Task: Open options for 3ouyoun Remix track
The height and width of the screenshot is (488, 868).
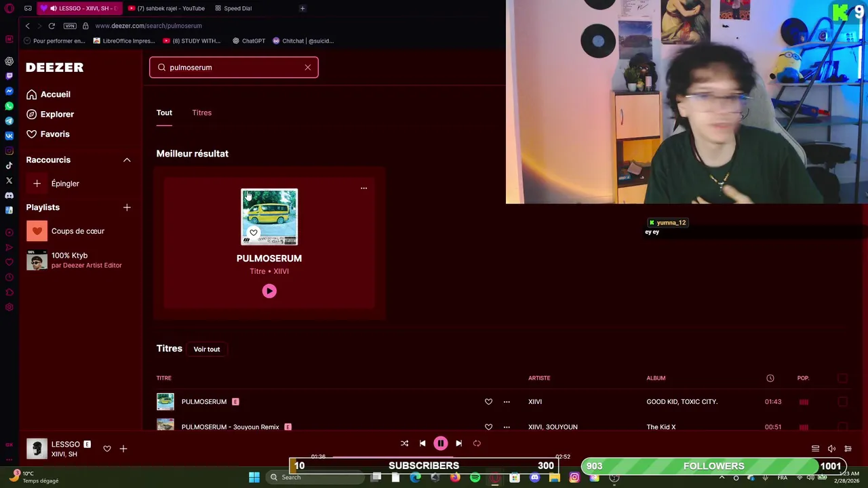Action: [507, 427]
